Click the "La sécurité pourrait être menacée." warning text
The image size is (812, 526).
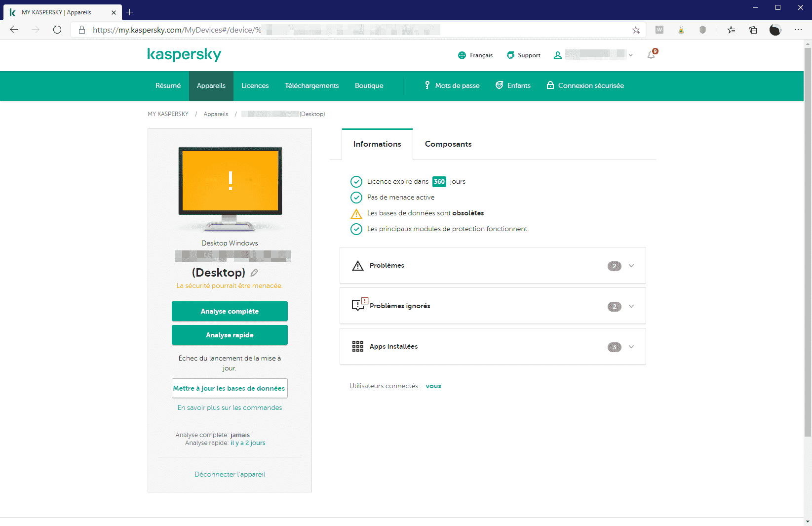pyautogui.click(x=230, y=286)
